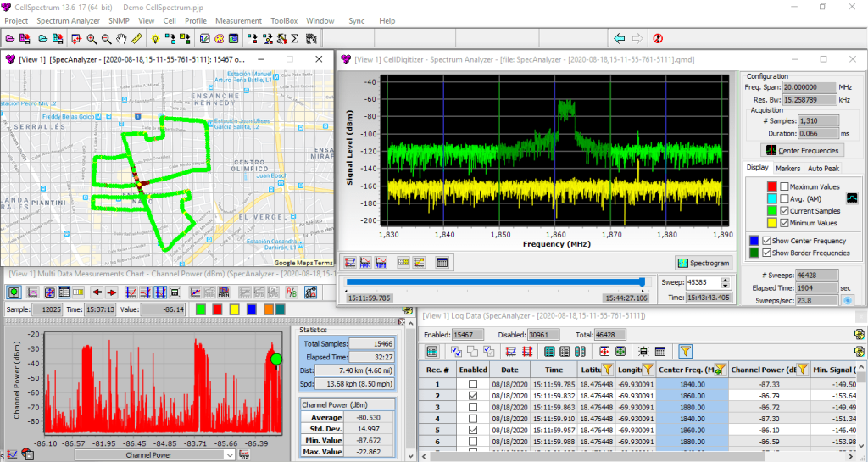
Task: Switch to the Markers tab
Action: [x=787, y=169]
